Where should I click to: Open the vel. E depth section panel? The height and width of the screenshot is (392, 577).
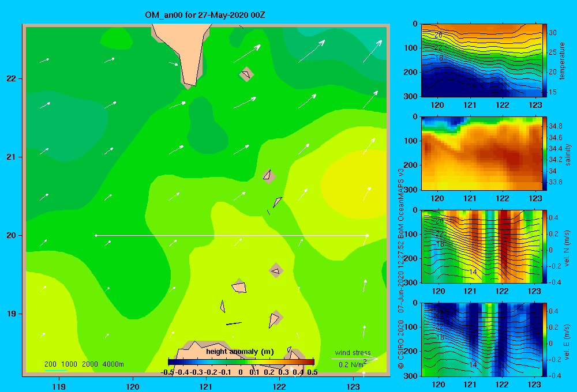point(482,340)
